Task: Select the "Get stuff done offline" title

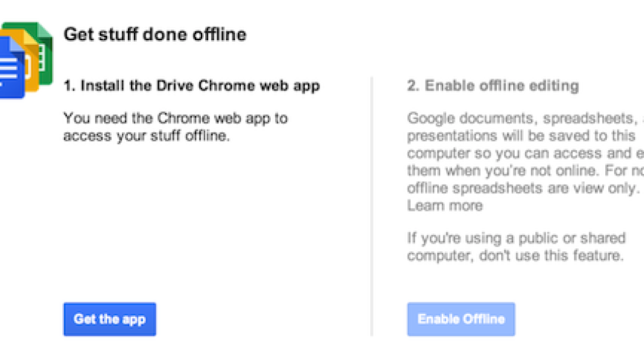Action: 155,35
